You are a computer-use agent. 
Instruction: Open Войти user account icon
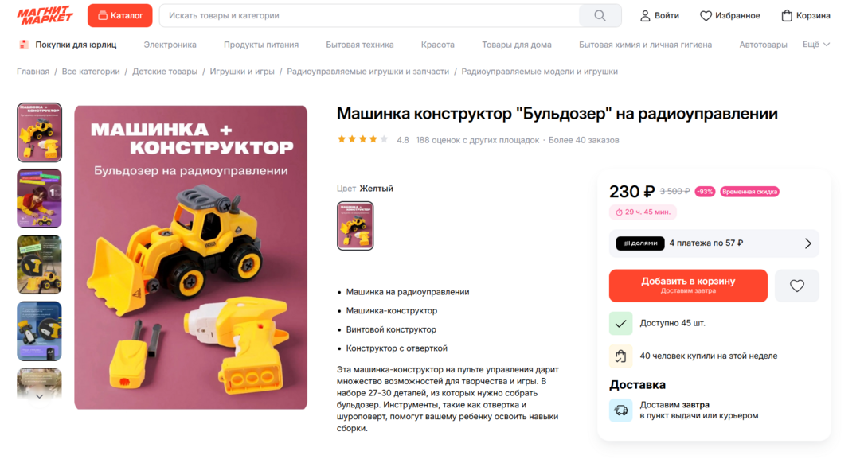coord(645,15)
